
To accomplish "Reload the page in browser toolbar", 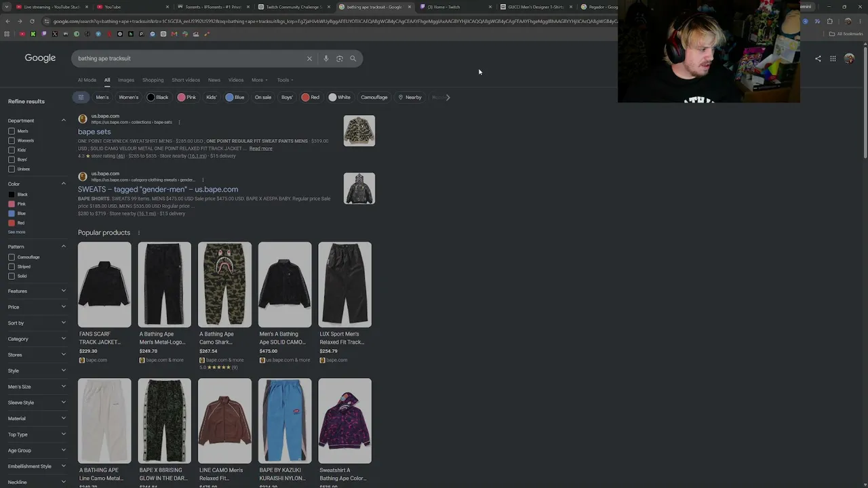I will click(32, 21).
